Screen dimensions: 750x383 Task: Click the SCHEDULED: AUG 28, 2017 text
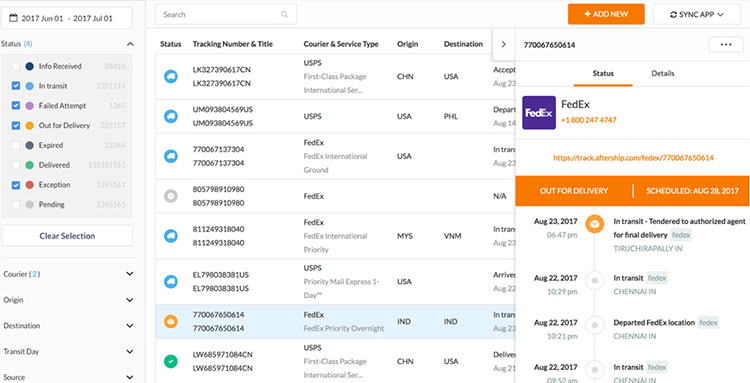coord(692,191)
